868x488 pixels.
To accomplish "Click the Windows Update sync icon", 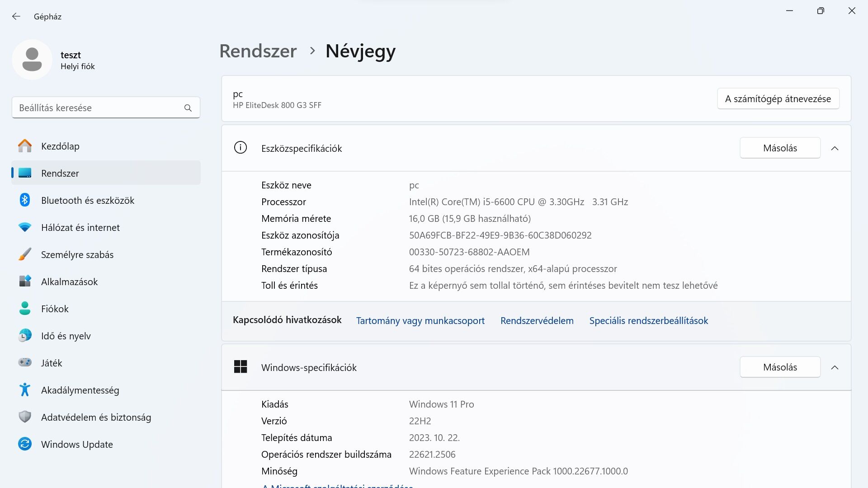I will (25, 444).
